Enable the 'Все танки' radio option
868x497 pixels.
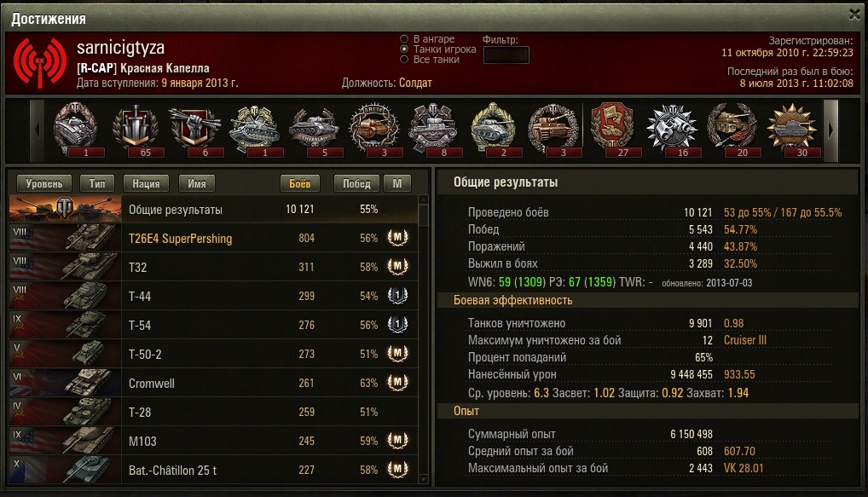point(404,59)
